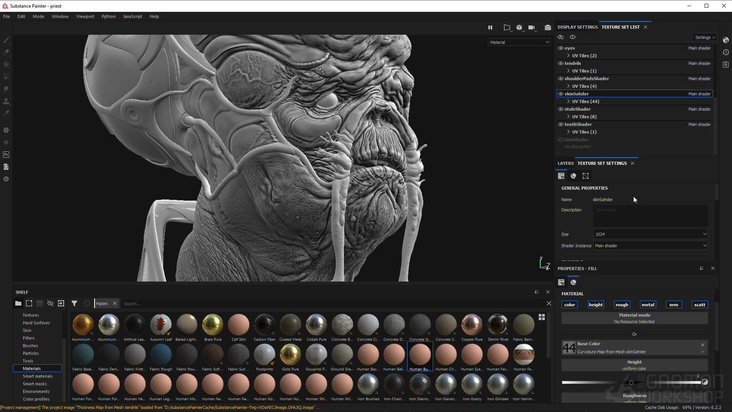Click the Height uniform color button
Screen dimensions: 732x412
634,365
